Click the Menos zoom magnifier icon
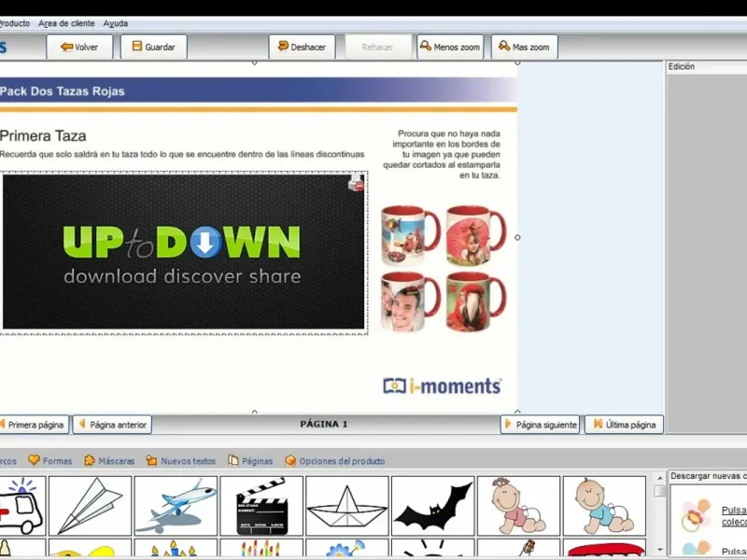747x560 pixels. click(x=426, y=45)
